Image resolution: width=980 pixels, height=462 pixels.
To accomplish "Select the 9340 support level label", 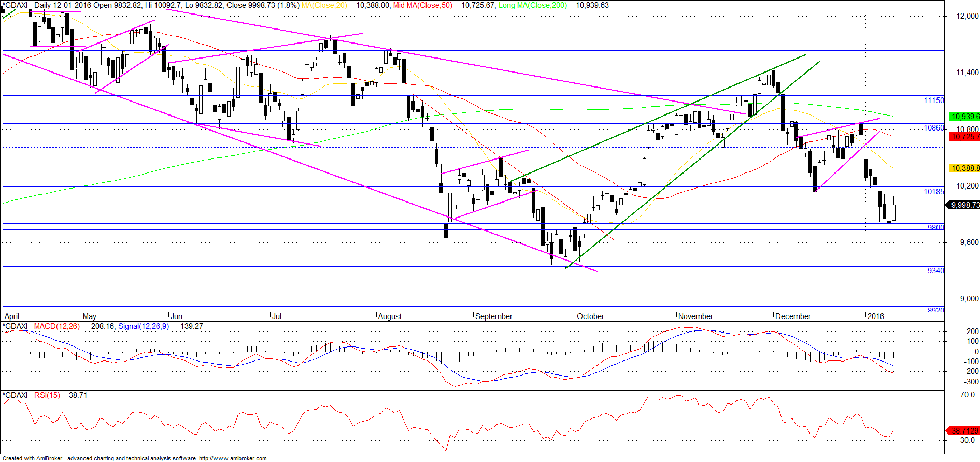I will click(x=936, y=271).
